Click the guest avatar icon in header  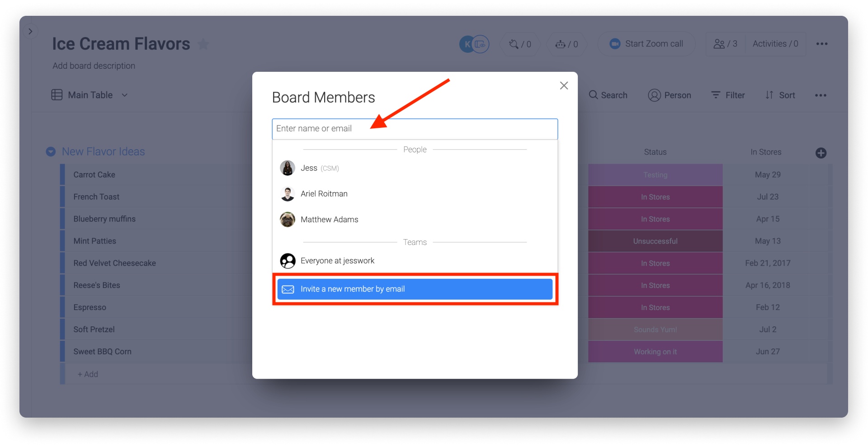coord(481,44)
